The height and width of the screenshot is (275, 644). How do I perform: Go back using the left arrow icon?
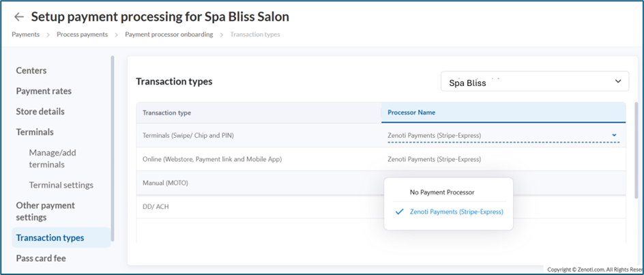pyautogui.click(x=19, y=16)
